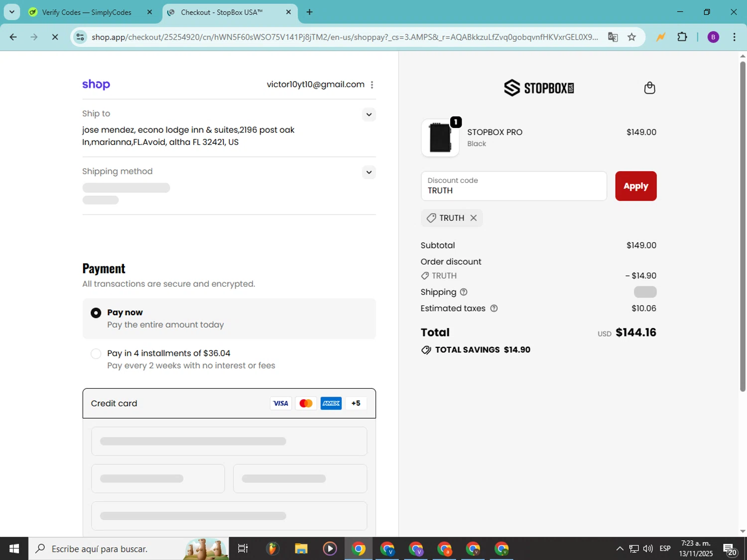Select the Pay now option
747x560 pixels.
96,313
